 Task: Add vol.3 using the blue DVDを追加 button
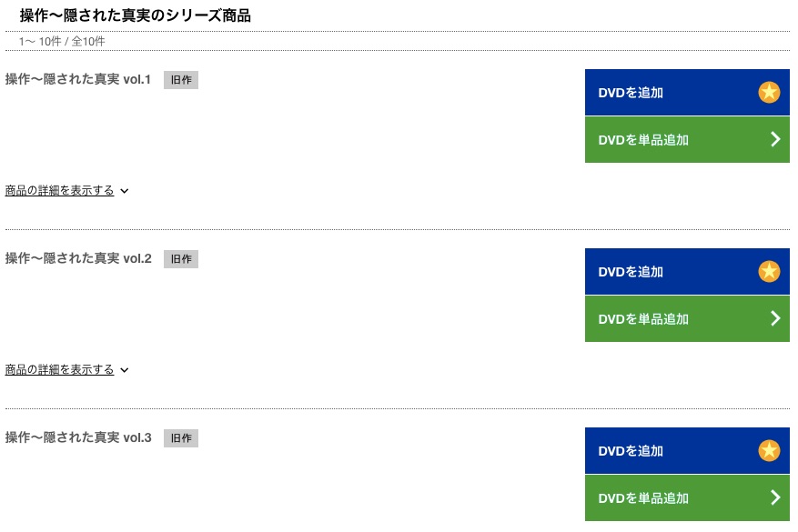(687, 451)
